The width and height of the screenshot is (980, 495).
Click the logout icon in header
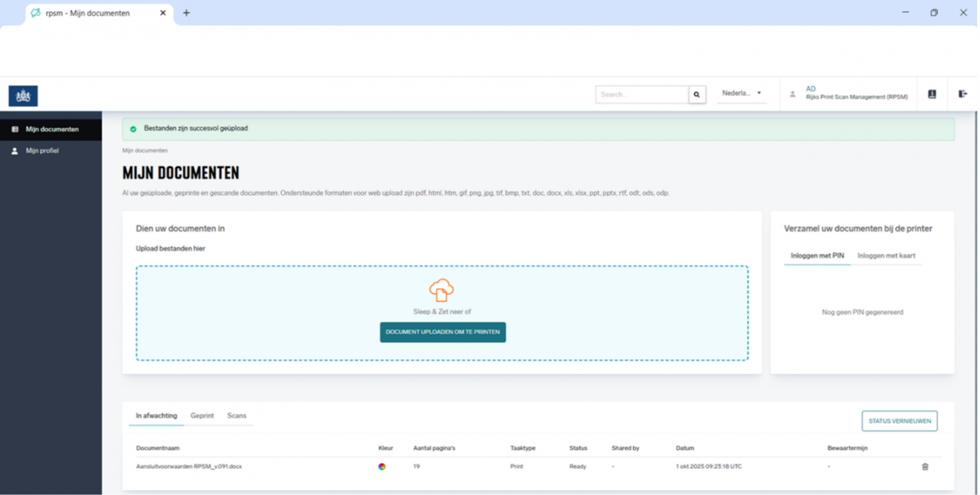(962, 94)
